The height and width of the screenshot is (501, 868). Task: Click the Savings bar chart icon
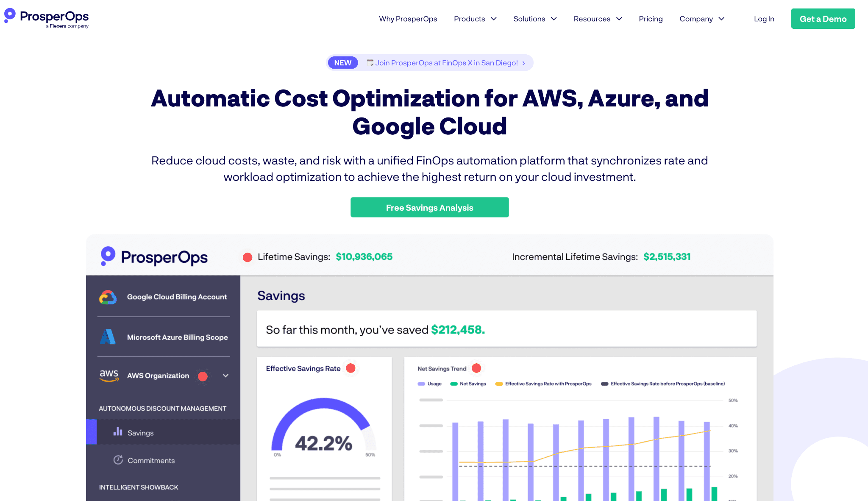118,432
